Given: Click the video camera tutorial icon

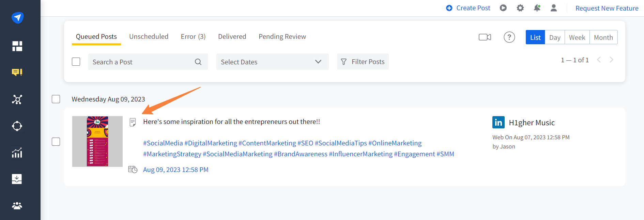Looking at the screenshot, I should coord(485,37).
